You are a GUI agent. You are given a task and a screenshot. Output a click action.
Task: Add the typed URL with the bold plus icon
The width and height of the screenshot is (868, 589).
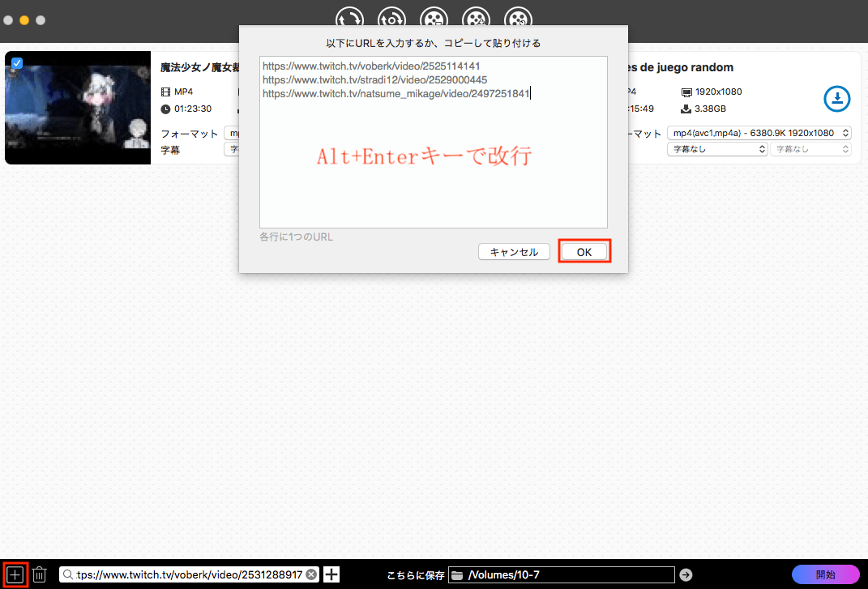tap(331, 574)
